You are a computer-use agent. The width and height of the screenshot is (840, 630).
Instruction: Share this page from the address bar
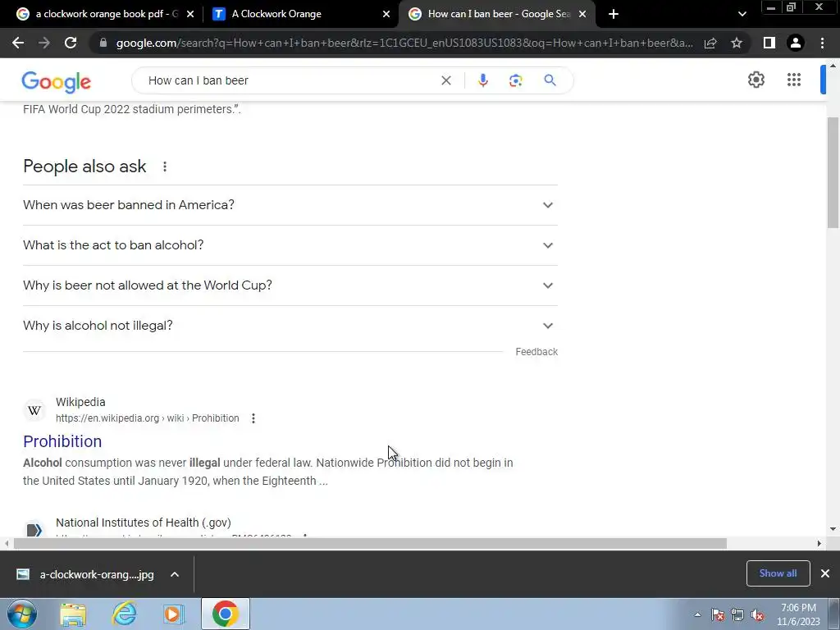[x=710, y=43]
